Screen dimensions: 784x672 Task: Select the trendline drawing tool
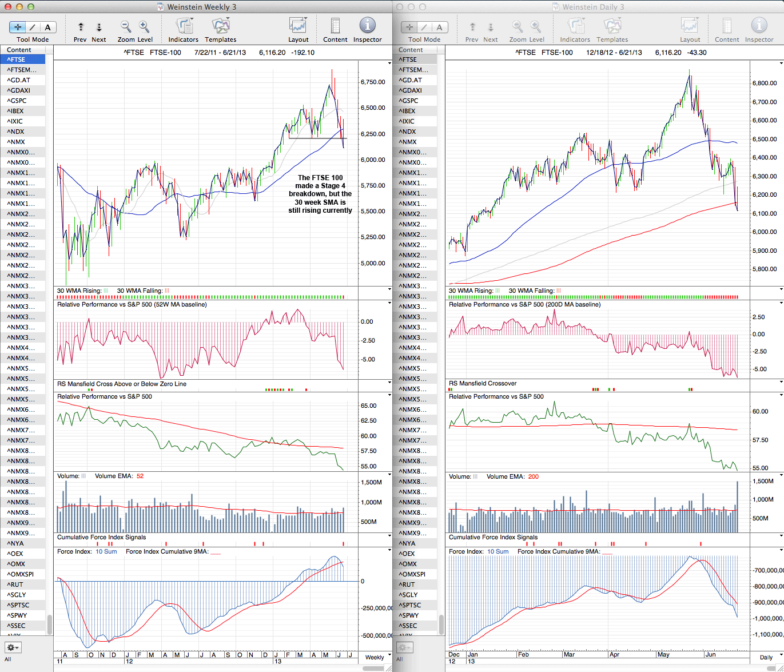click(33, 27)
